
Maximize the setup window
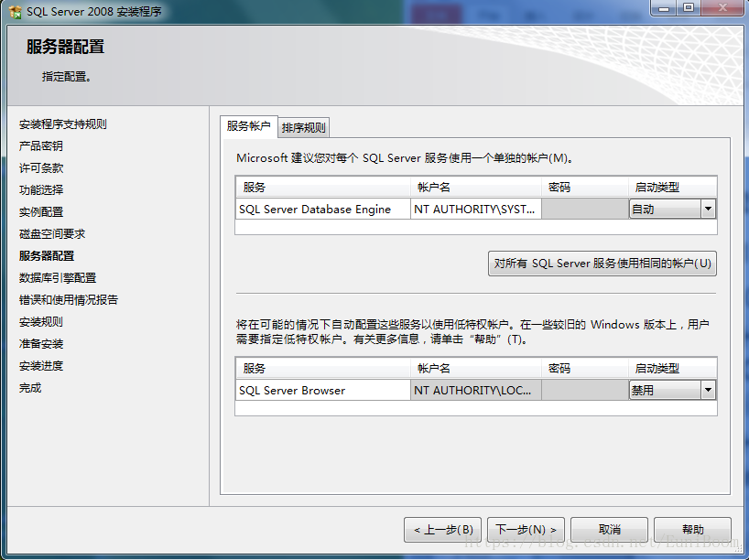point(689,8)
